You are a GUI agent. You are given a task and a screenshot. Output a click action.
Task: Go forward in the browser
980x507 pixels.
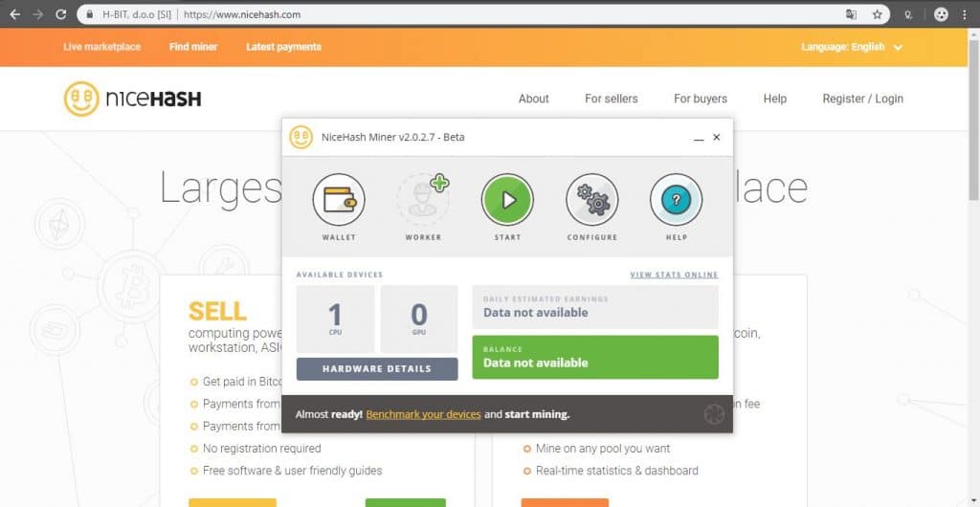tap(38, 14)
